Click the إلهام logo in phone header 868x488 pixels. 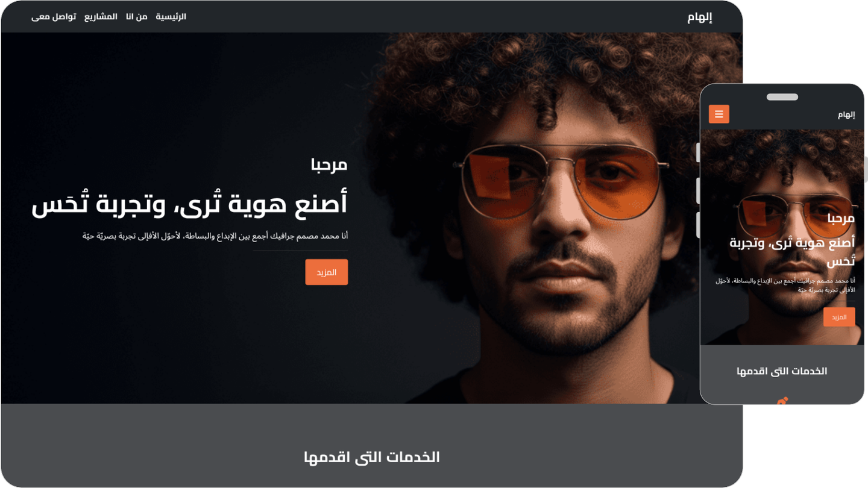click(x=846, y=114)
